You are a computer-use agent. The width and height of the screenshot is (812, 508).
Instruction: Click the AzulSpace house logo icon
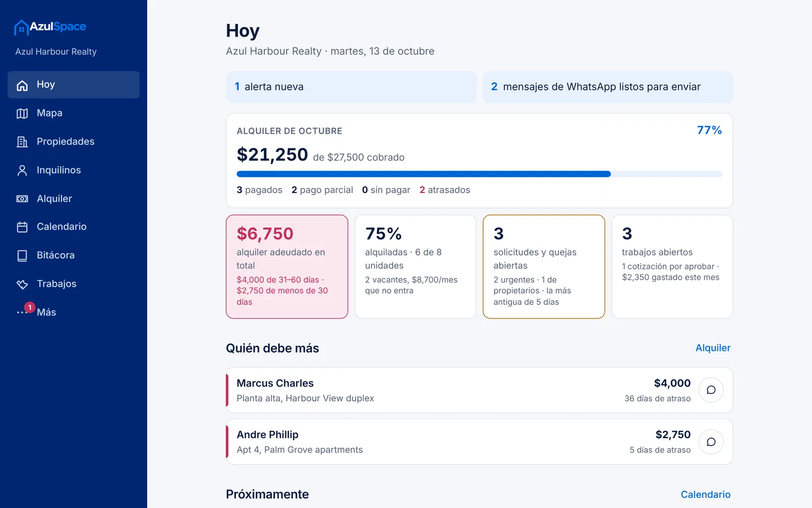click(21, 27)
